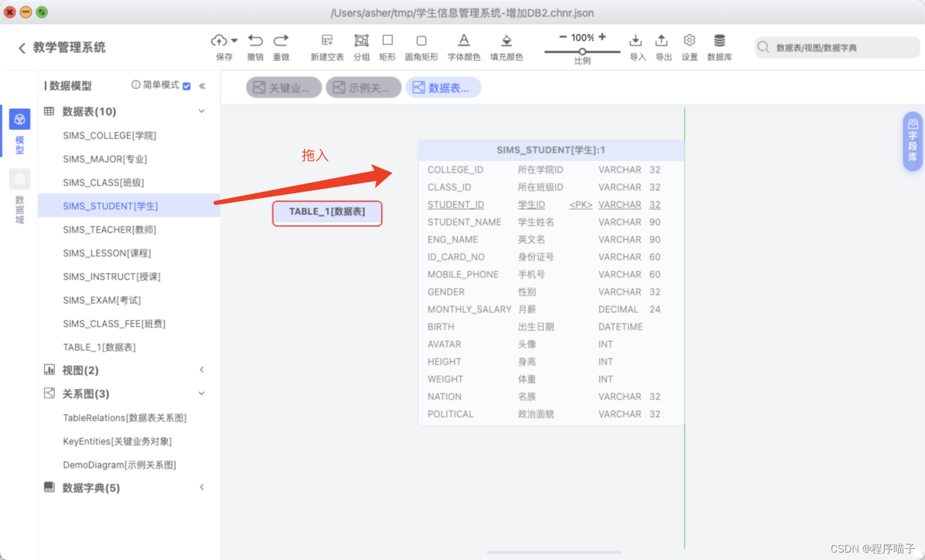
Task: Click the Redo arrow icon
Action: [x=281, y=40]
